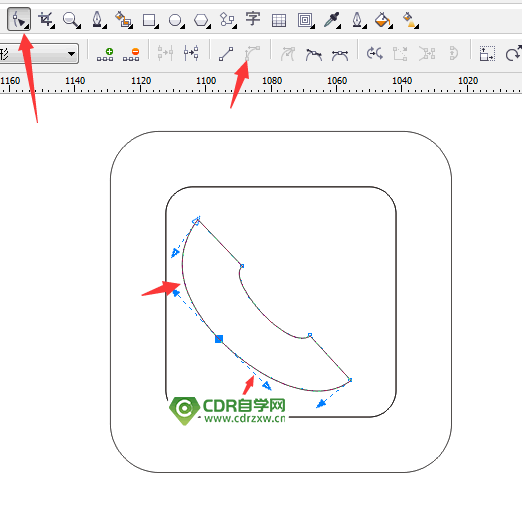Screen dimensions: 522x513
Task: Select the filled blue square node
Action: pos(219,339)
